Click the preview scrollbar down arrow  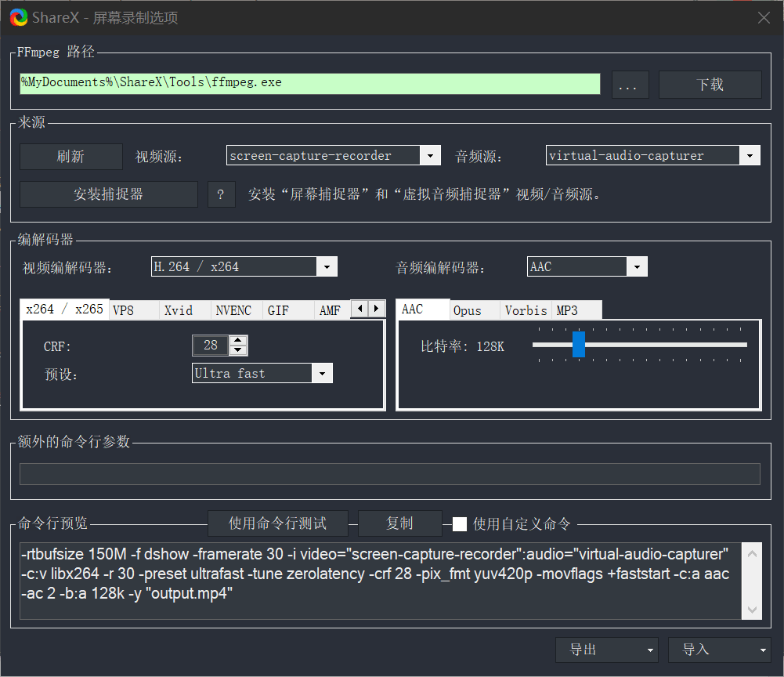(752, 609)
